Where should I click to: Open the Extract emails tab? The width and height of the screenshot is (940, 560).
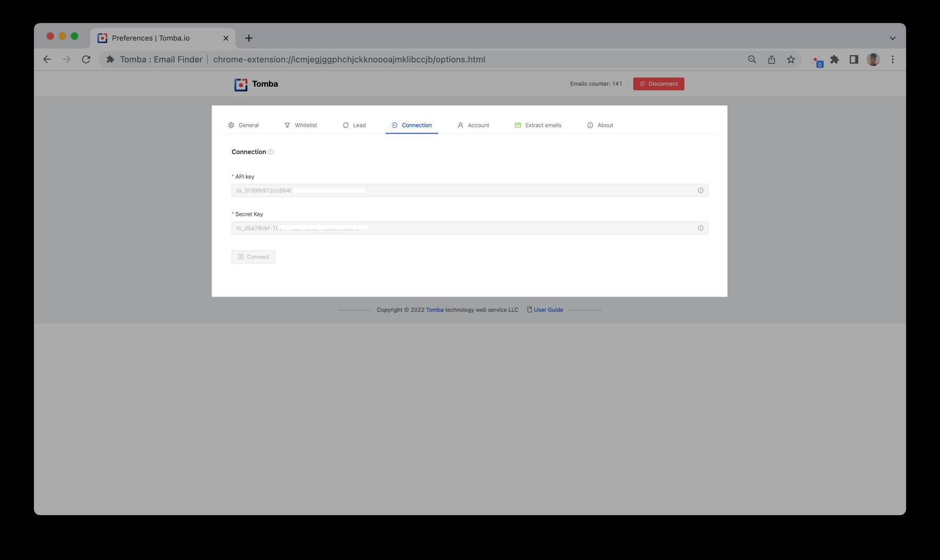(x=538, y=125)
